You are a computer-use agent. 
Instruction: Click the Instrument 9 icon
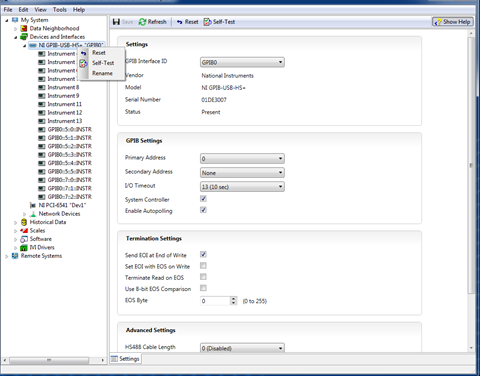(42, 96)
